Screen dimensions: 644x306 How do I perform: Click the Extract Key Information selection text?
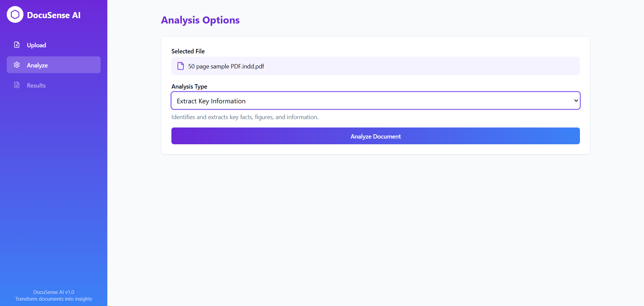click(x=211, y=101)
